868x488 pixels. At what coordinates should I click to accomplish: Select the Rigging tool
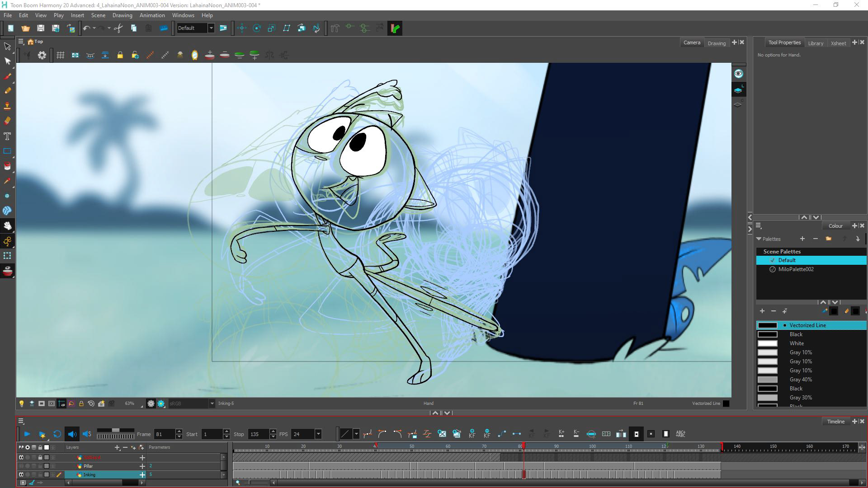[x=7, y=241]
